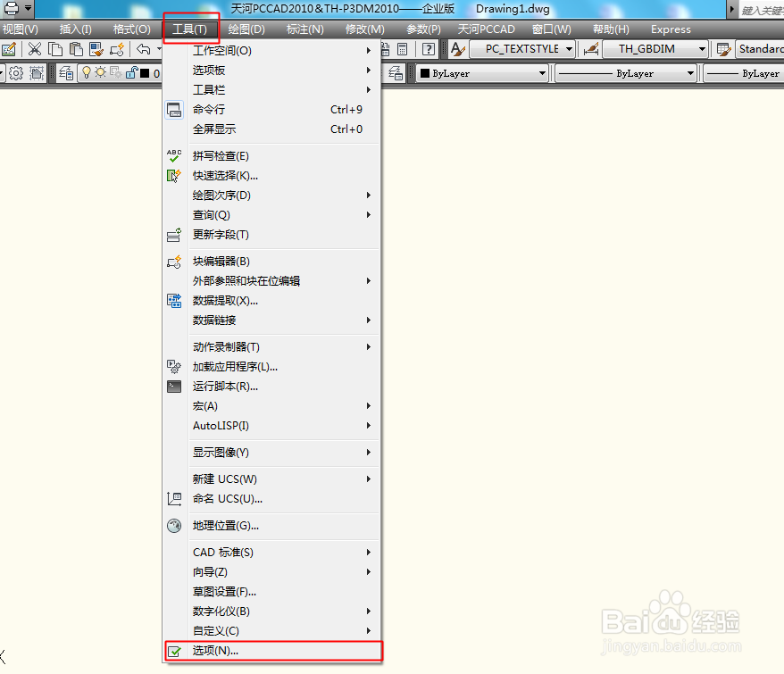This screenshot has width=784, height=674.
Task: Click the command line window icon in menu
Action: click(x=174, y=110)
